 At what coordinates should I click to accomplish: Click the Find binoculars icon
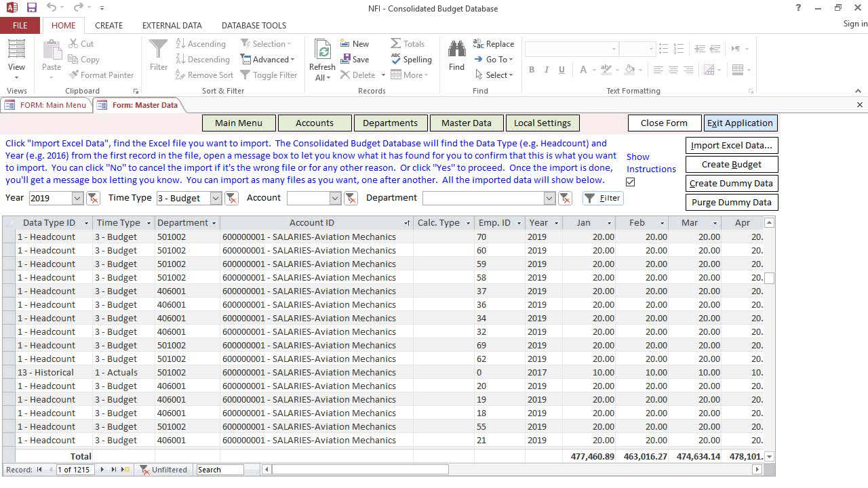coord(456,49)
